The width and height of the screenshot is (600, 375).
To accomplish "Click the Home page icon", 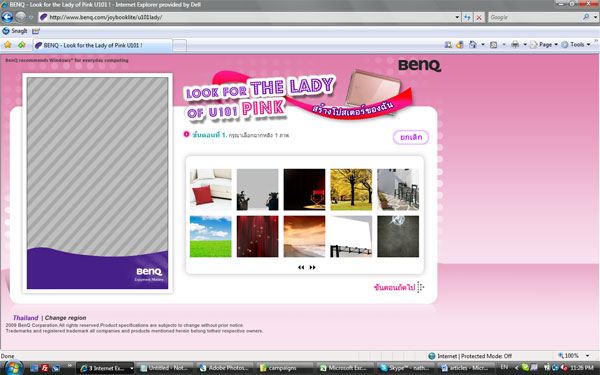I will click(x=473, y=45).
